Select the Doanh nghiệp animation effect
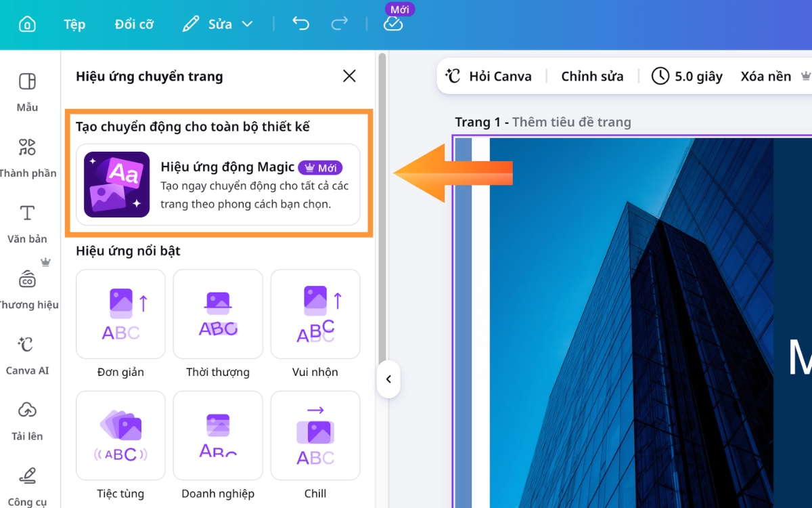This screenshot has width=812, height=508. pos(218,436)
